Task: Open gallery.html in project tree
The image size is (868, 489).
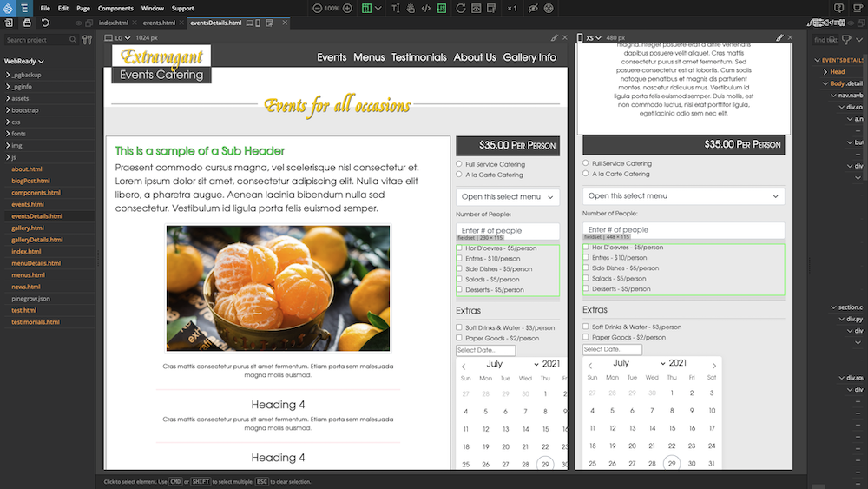Action: click(x=27, y=228)
